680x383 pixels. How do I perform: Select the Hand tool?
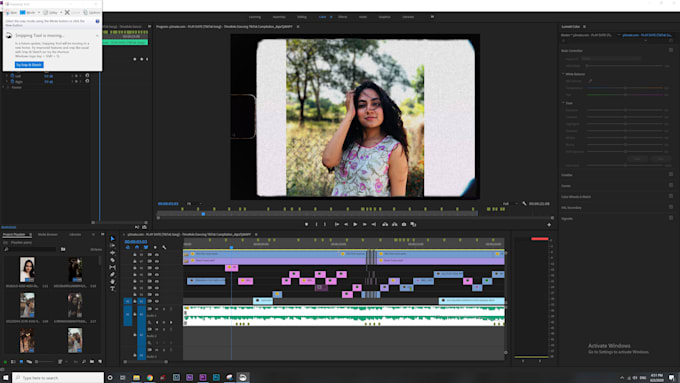coord(113,282)
